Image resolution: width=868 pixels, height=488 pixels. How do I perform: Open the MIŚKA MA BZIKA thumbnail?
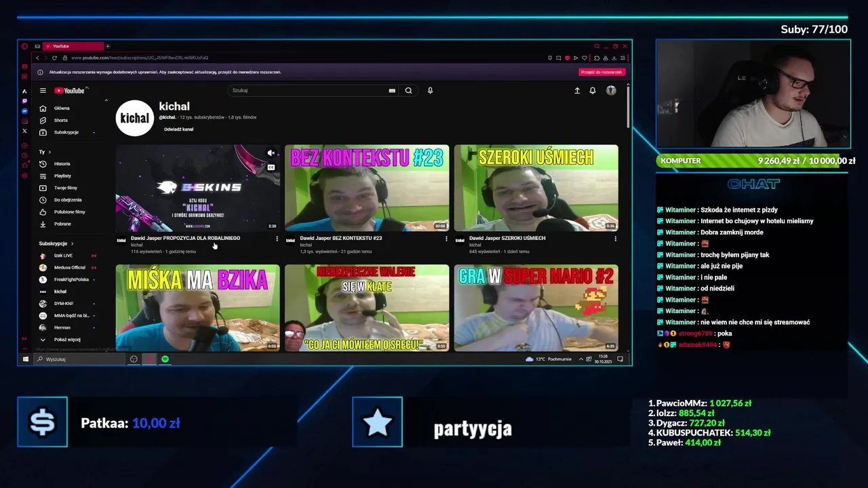point(197,308)
